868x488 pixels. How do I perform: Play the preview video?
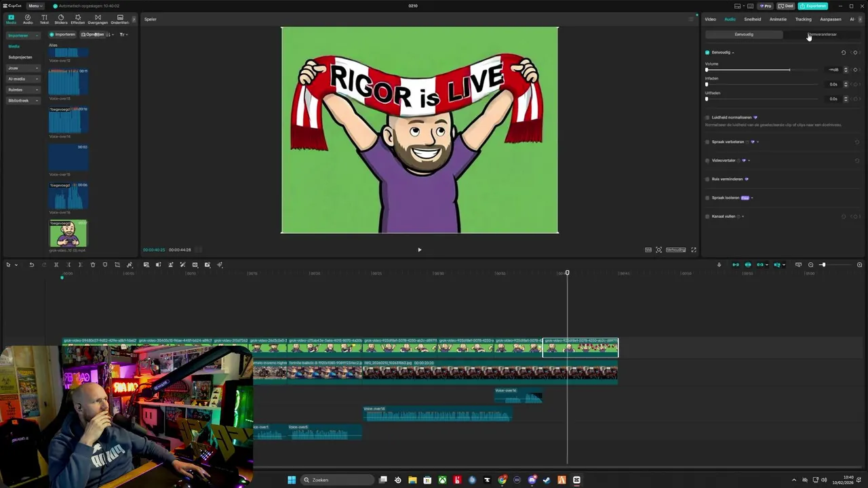coord(419,249)
